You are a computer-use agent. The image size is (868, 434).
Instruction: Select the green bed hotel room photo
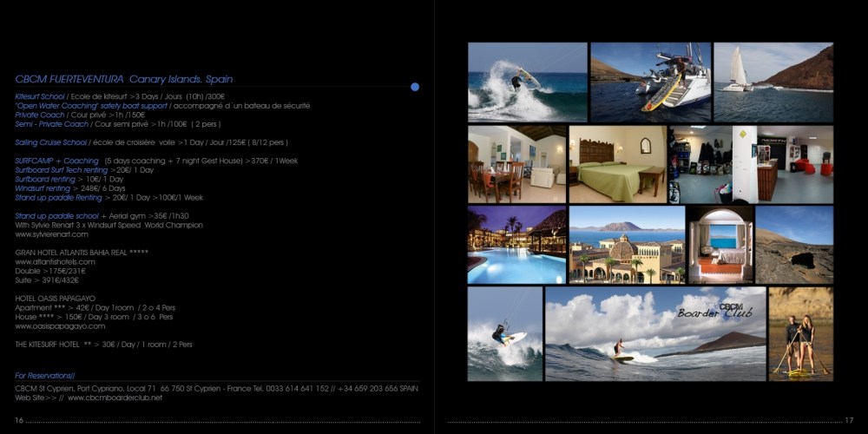coord(617,164)
